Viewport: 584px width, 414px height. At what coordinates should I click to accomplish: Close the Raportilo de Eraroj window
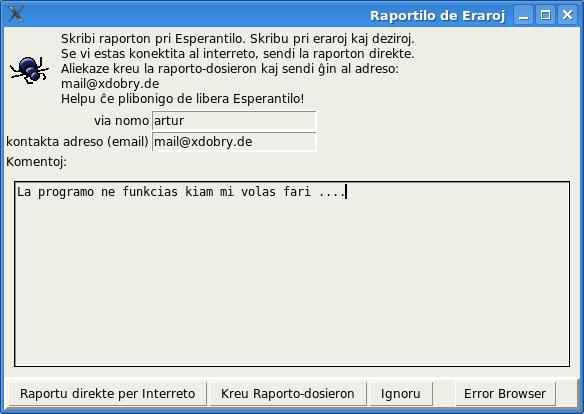click(x=567, y=15)
